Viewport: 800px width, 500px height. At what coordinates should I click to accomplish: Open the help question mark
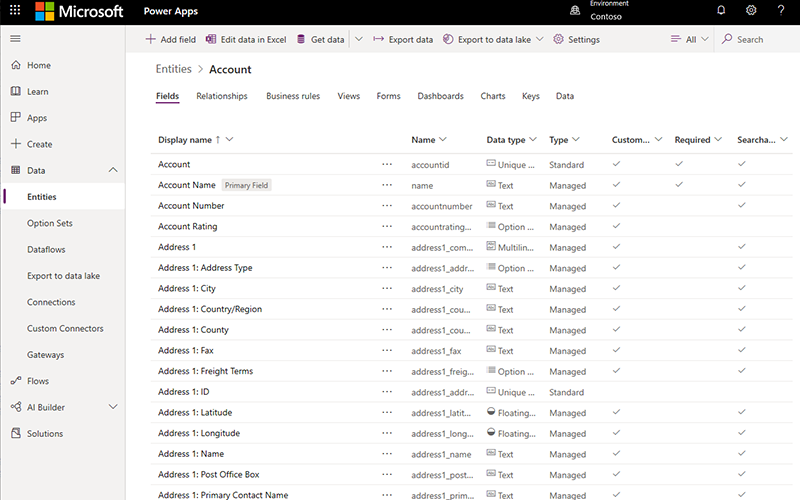(x=781, y=10)
